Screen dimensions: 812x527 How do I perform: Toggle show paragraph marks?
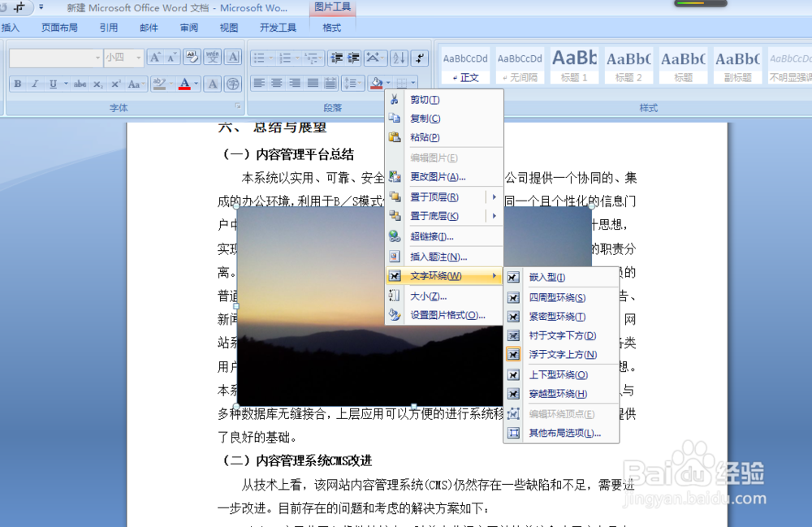coord(420,58)
